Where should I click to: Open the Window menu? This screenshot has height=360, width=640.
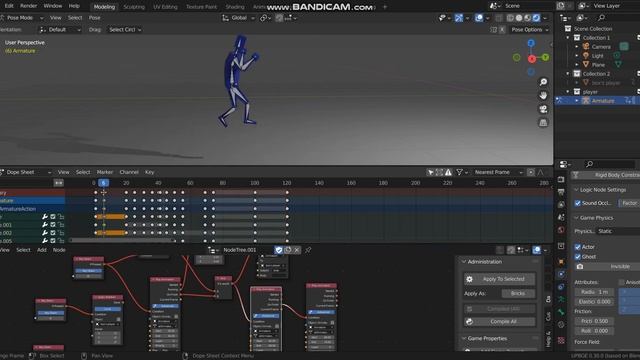pos(53,6)
